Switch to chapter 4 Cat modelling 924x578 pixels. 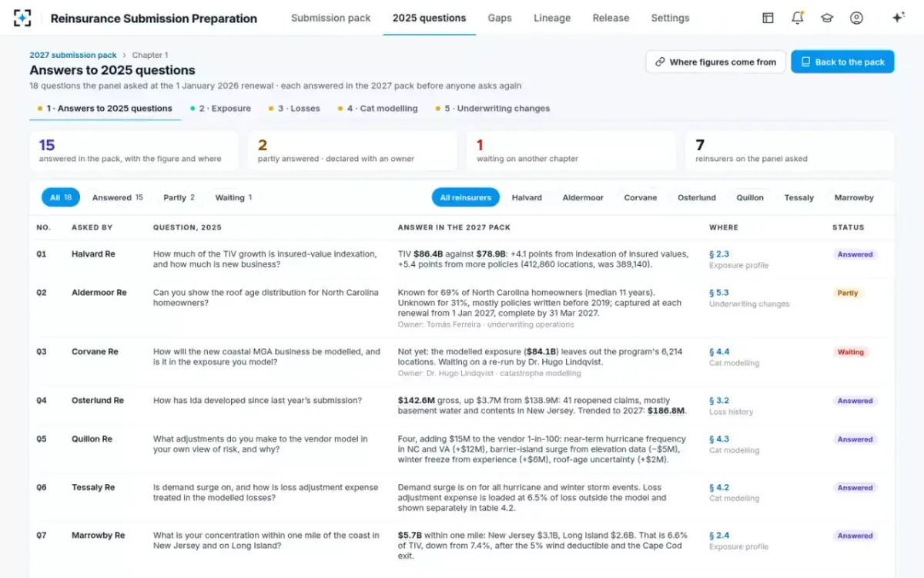[377, 109]
